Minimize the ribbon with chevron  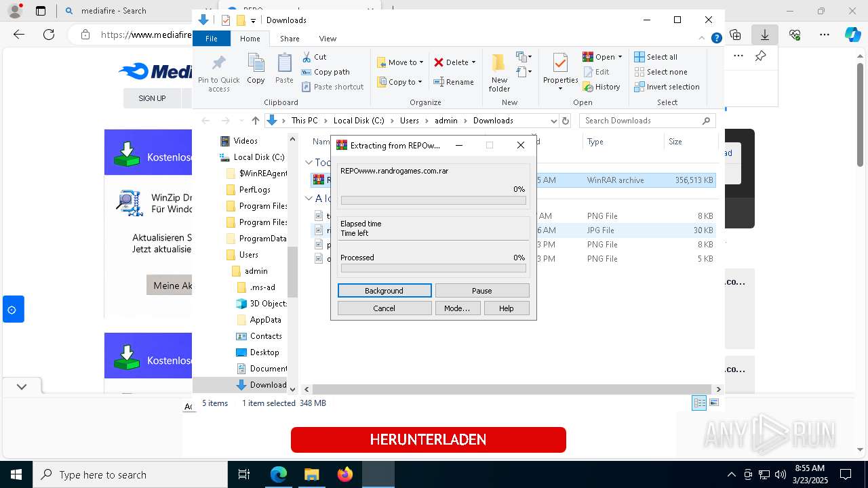coord(703,39)
